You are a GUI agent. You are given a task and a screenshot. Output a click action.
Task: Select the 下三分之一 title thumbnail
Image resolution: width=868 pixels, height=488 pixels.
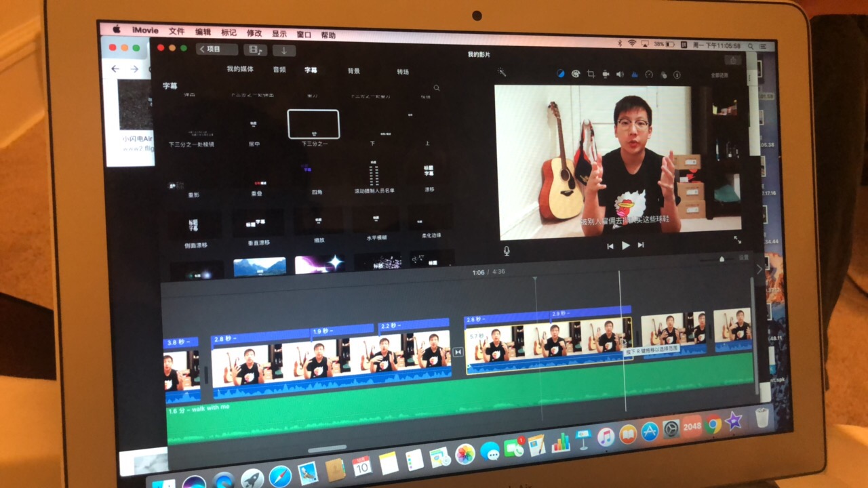pos(313,124)
